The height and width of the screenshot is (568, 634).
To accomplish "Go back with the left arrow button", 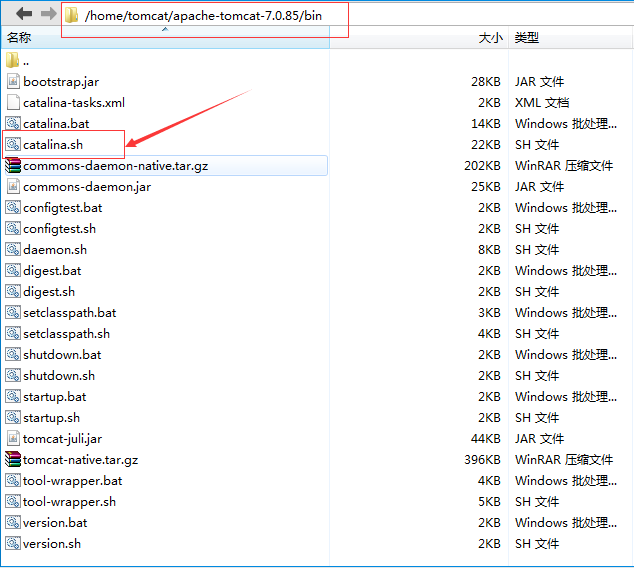I will (x=24, y=14).
